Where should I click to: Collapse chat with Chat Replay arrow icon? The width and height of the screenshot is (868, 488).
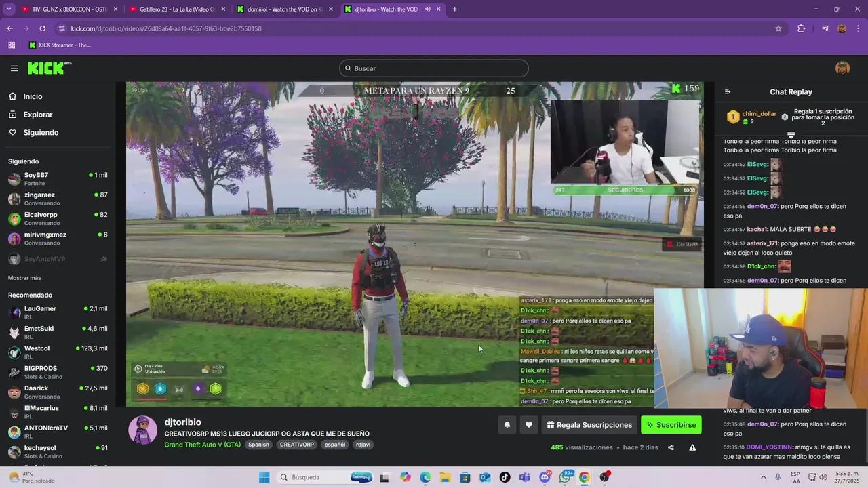tap(728, 92)
